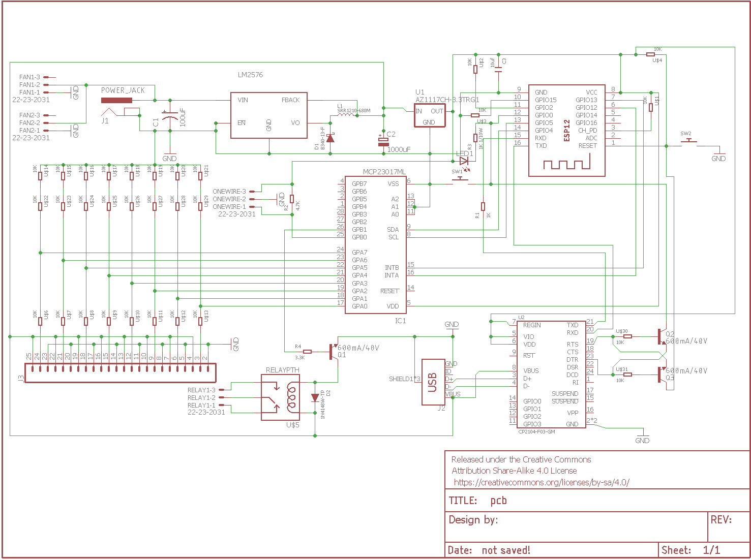Select the R4 3.3K resistor symbol
Image resolution: width=751 pixels, height=560 pixels.
307,351
